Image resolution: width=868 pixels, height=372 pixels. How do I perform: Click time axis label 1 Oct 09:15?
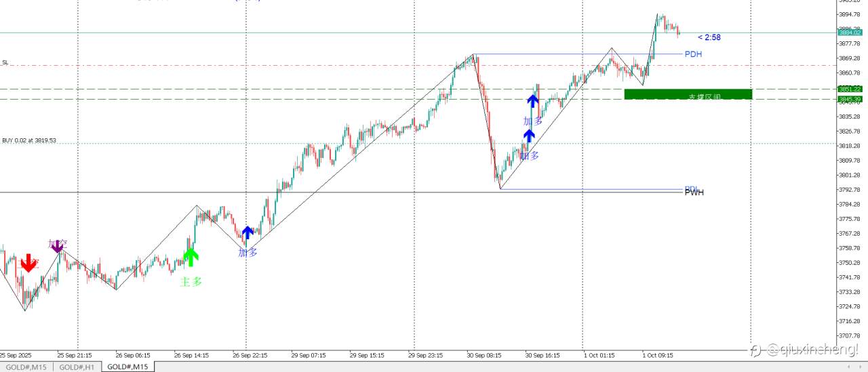(658, 354)
